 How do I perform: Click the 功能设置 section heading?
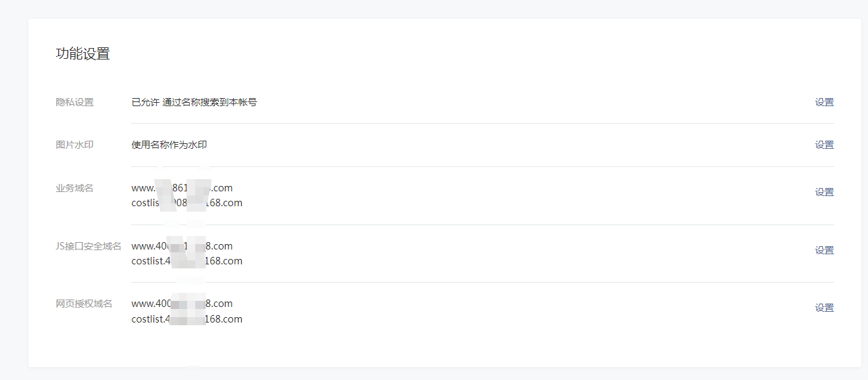(82, 54)
